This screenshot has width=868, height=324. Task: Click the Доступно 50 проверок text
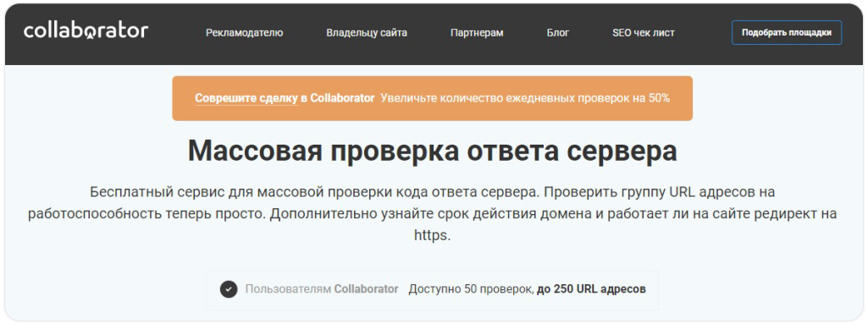pos(472,289)
